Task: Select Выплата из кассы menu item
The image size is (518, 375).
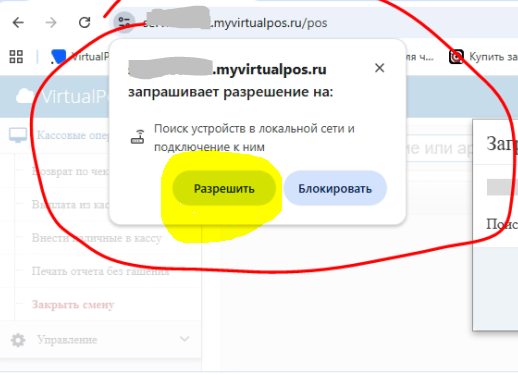Action: (x=70, y=204)
